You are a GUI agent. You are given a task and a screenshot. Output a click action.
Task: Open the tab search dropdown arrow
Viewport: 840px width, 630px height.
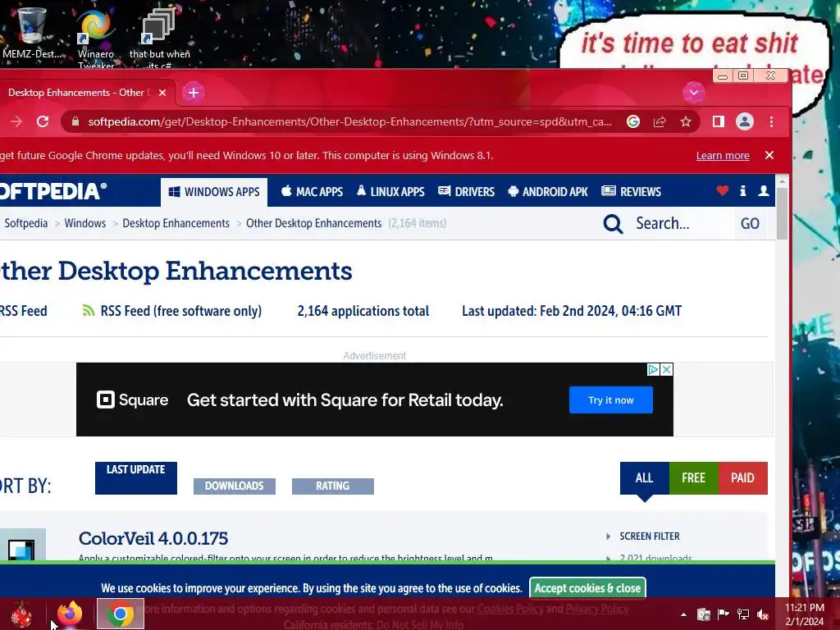tap(694, 93)
